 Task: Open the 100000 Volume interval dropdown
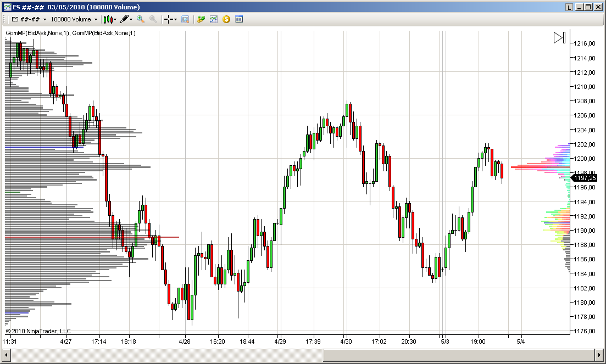(x=74, y=19)
